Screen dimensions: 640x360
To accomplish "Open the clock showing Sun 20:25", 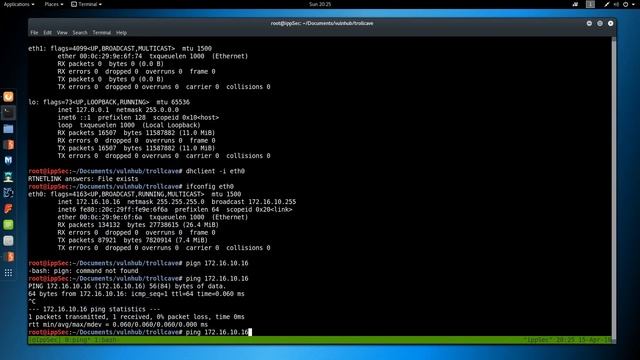I will point(320,4).
